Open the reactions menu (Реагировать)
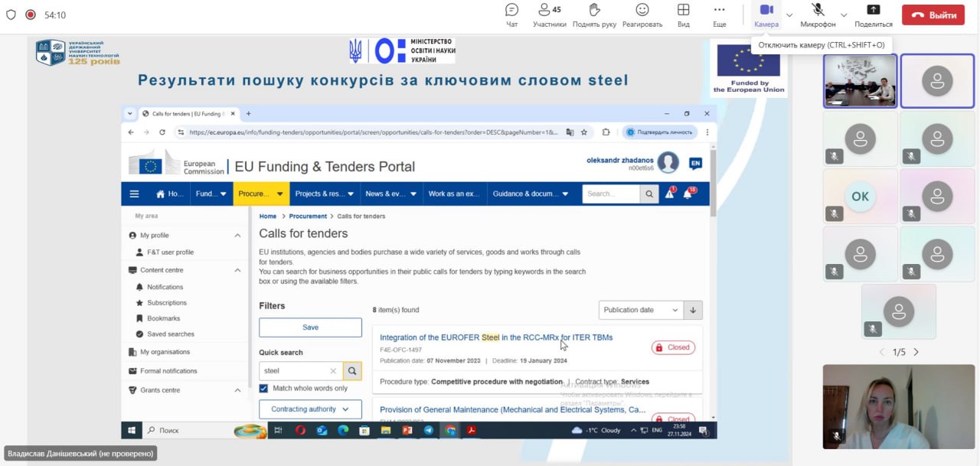 pyautogui.click(x=642, y=15)
